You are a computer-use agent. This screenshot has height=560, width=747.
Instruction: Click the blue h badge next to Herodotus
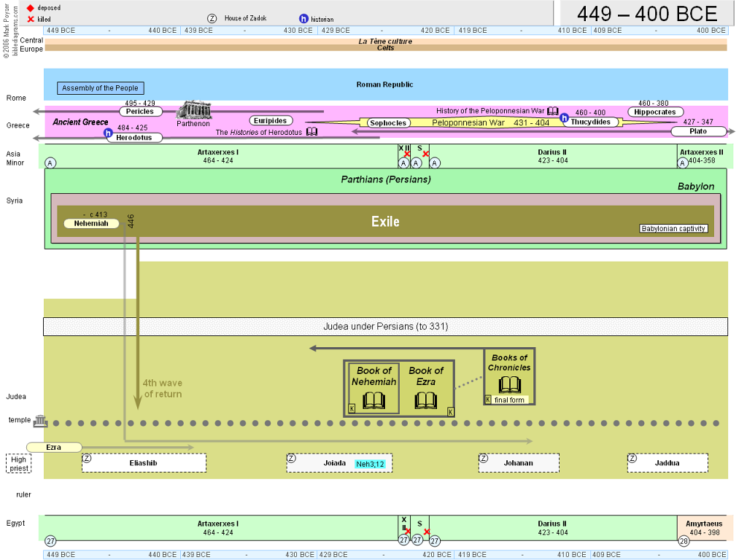(108, 133)
